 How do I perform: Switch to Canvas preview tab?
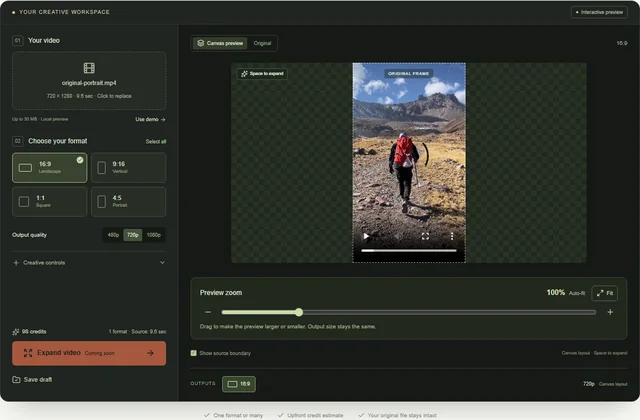[x=220, y=43]
